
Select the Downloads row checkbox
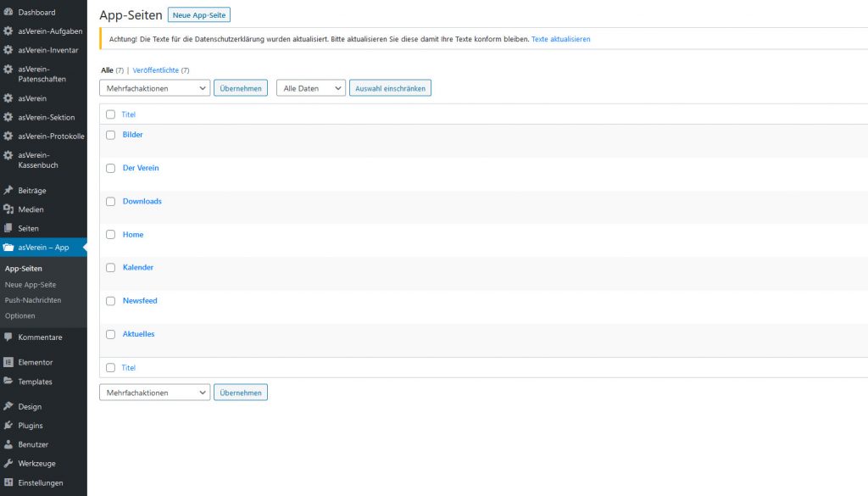(x=111, y=202)
